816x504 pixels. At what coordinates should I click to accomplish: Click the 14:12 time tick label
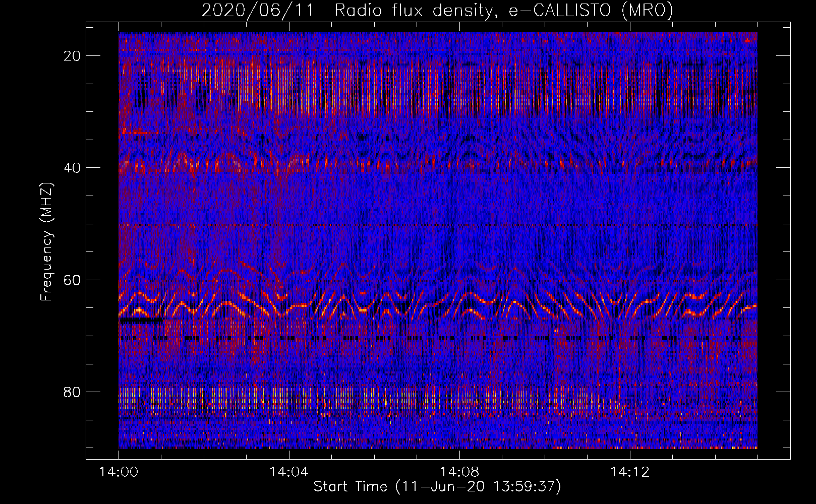(630, 472)
